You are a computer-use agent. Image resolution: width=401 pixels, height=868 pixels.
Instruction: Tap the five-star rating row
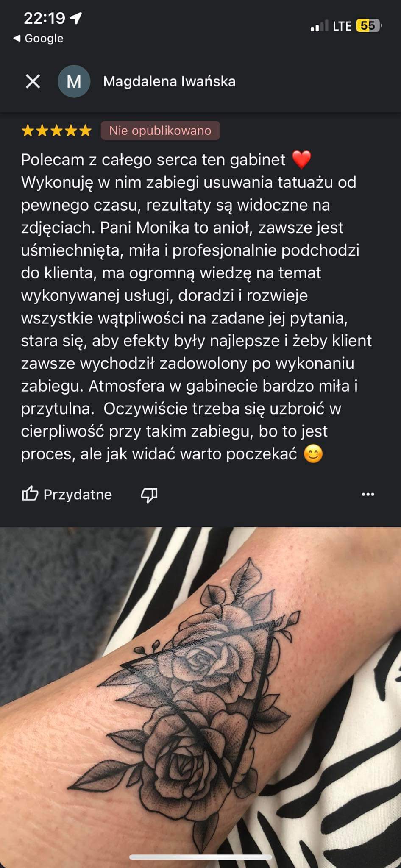(x=56, y=131)
